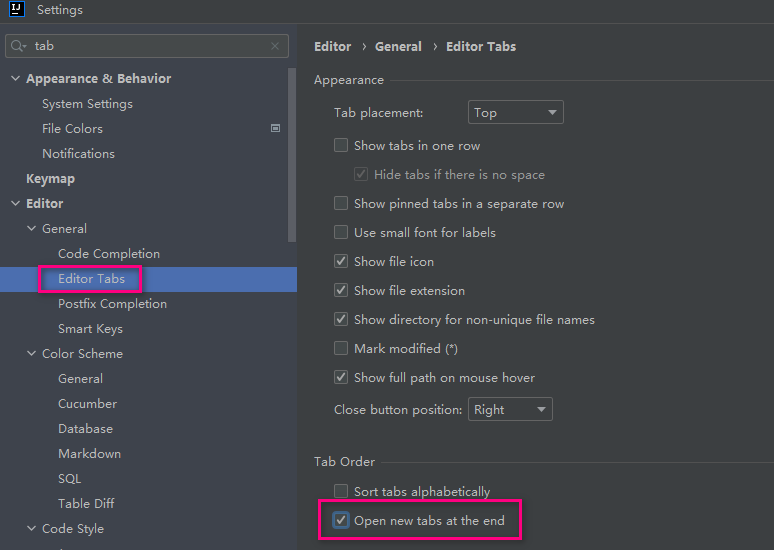Open Notifications settings
This screenshot has width=774, height=550.
pos(78,154)
